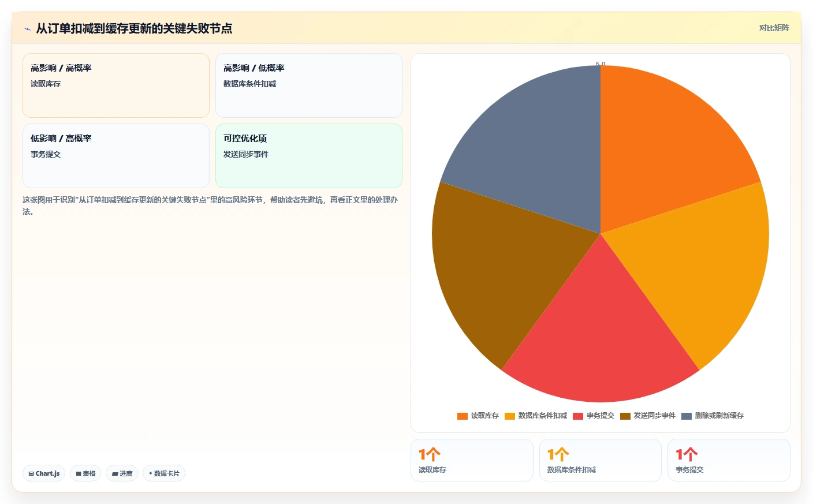Click the 删除或刷新缓存 legend label text
Image resolution: width=813 pixels, height=504 pixels.
pos(719,416)
